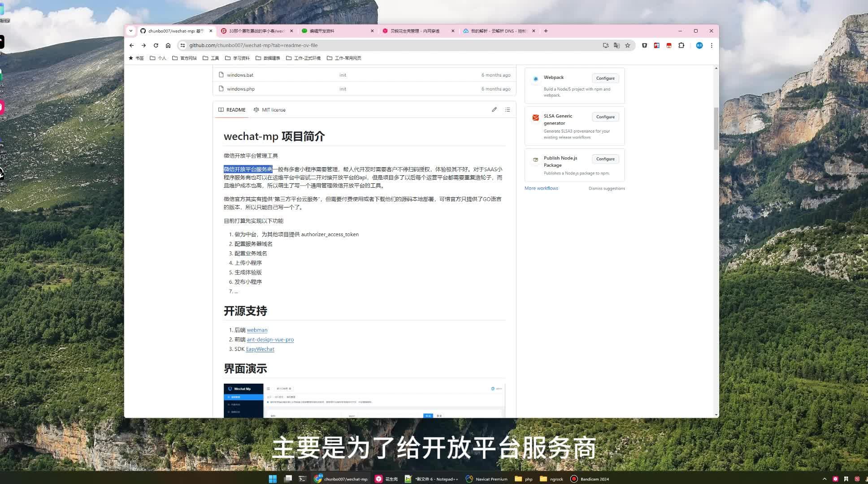This screenshot has width=868, height=484.
Task: Configure the Webpack workflow
Action: click(605, 78)
